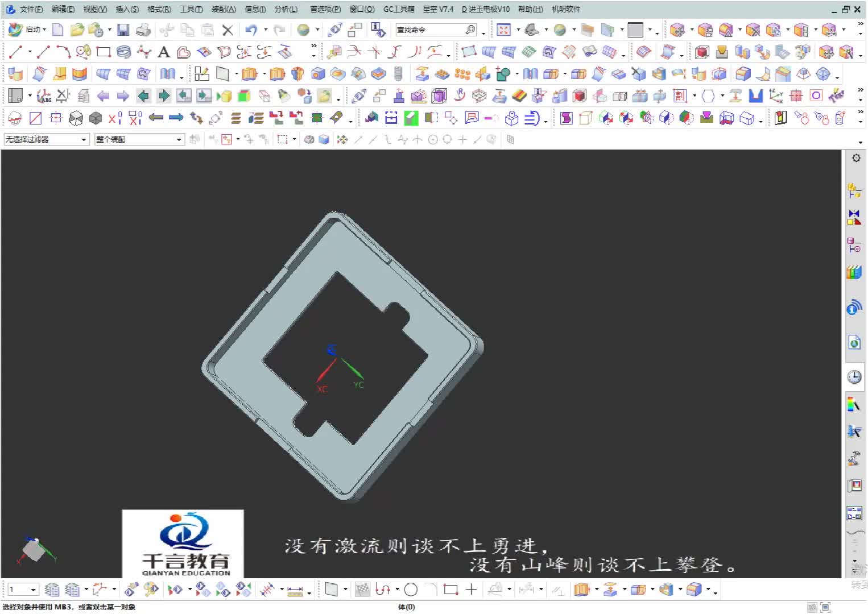
Task: Open the selection filter dropdown 无选择过滤器
Action: tap(47, 139)
